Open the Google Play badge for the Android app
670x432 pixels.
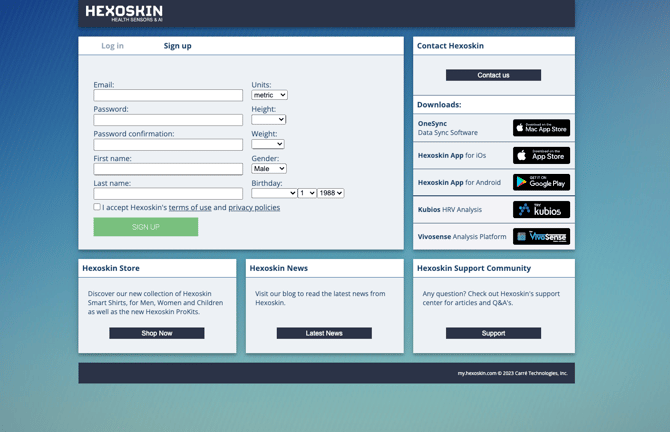[541, 182]
